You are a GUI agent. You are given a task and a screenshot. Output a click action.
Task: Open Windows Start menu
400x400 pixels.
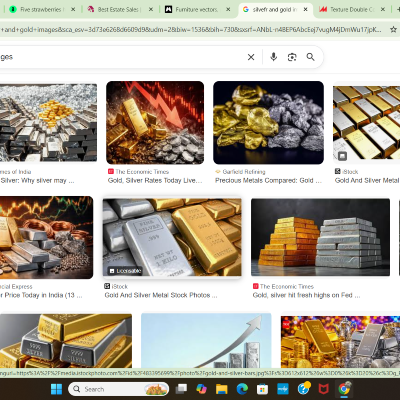click(x=56, y=389)
